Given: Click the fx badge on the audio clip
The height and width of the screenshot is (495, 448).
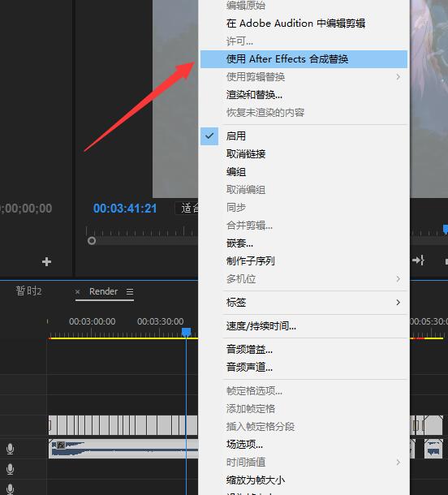Looking at the screenshot, I should (61, 445).
